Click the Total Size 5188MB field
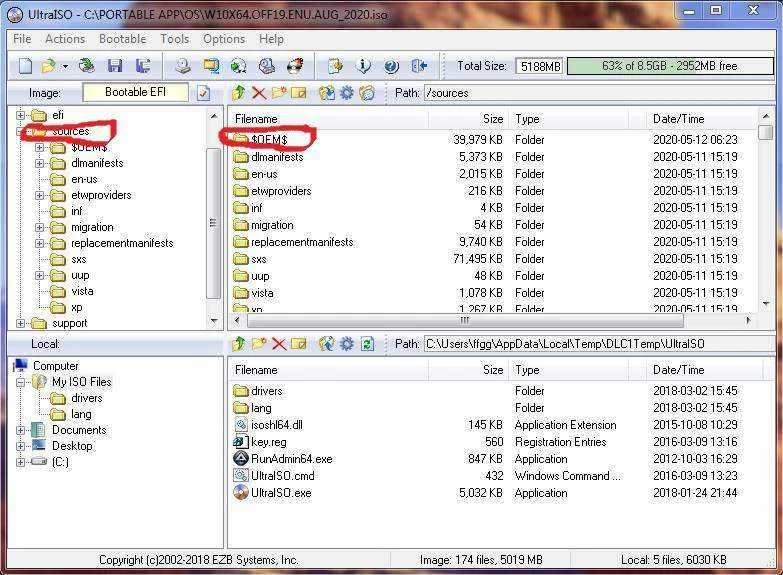The image size is (783, 575). (x=540, y=66)
